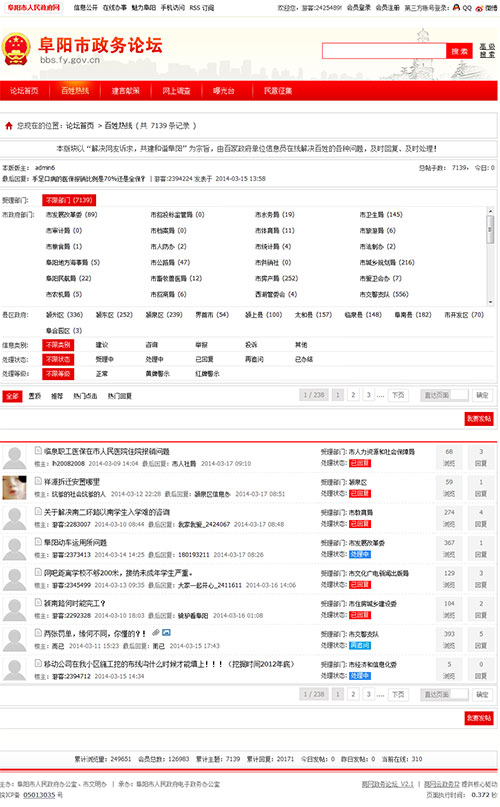Click document icon before 颍南路何时能完工 title
This screenshot has width=500, height=807.
point(38,603)
